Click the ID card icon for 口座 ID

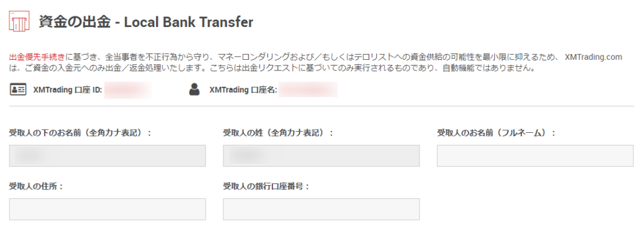(x=18, y=89)
